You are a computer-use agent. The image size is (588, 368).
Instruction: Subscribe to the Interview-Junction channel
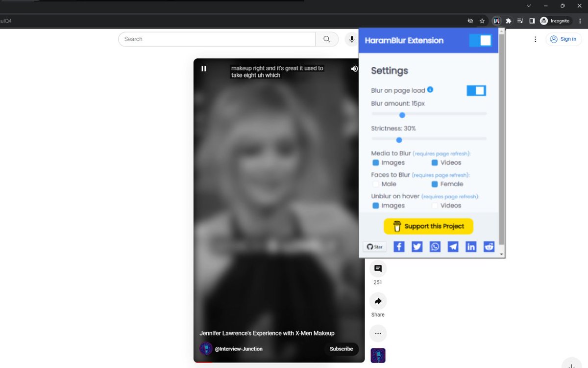click(342, 349)
